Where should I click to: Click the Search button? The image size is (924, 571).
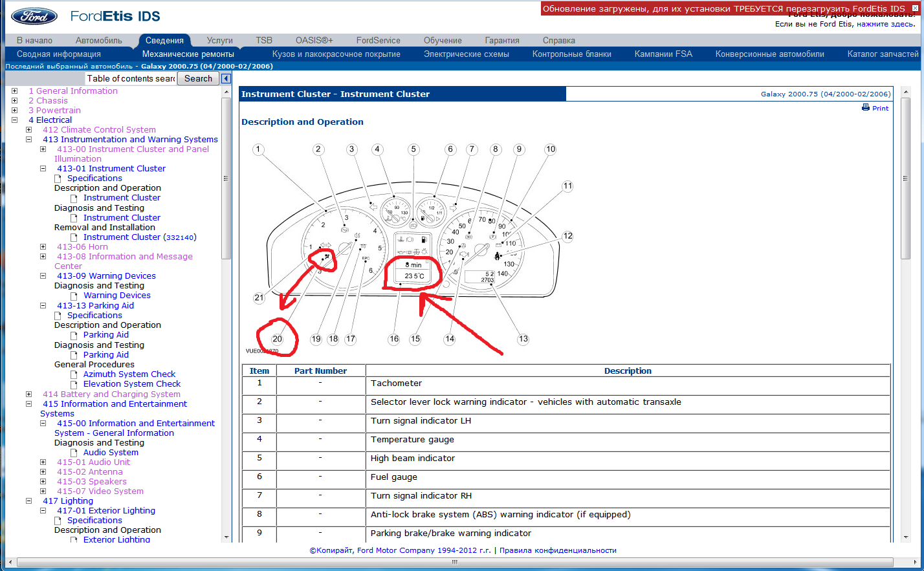[198, 78]
